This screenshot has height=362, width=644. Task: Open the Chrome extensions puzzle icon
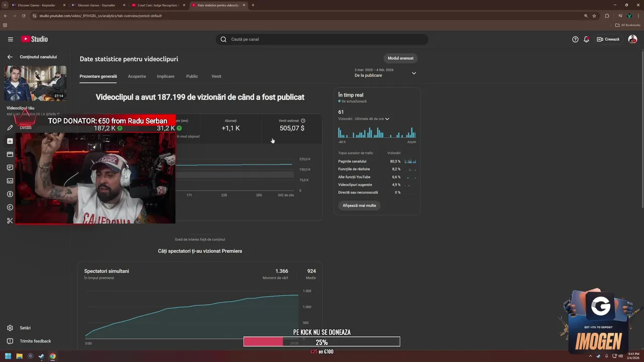click(607, 16)
